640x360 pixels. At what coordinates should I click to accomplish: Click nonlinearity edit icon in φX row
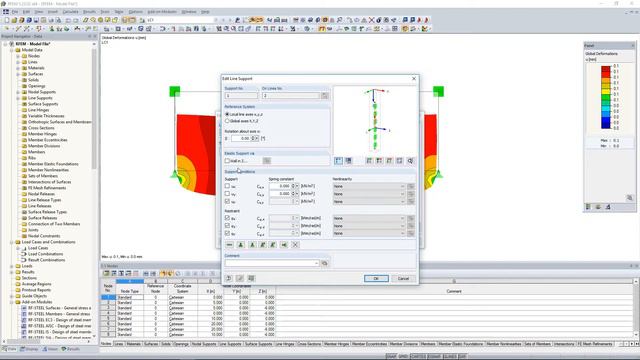point(411,218)
